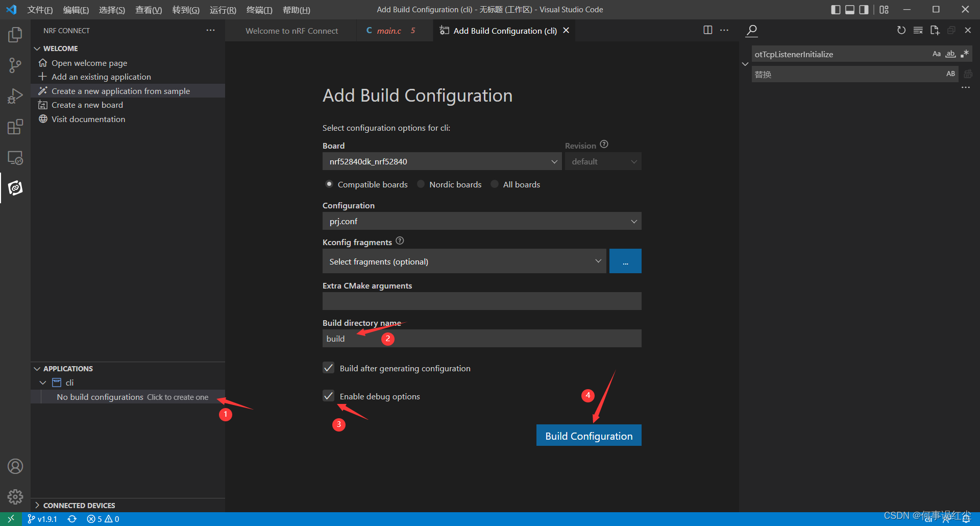Open editor more actions ellipsis
This screenshot has height=526, width=980.
point(724,30)
